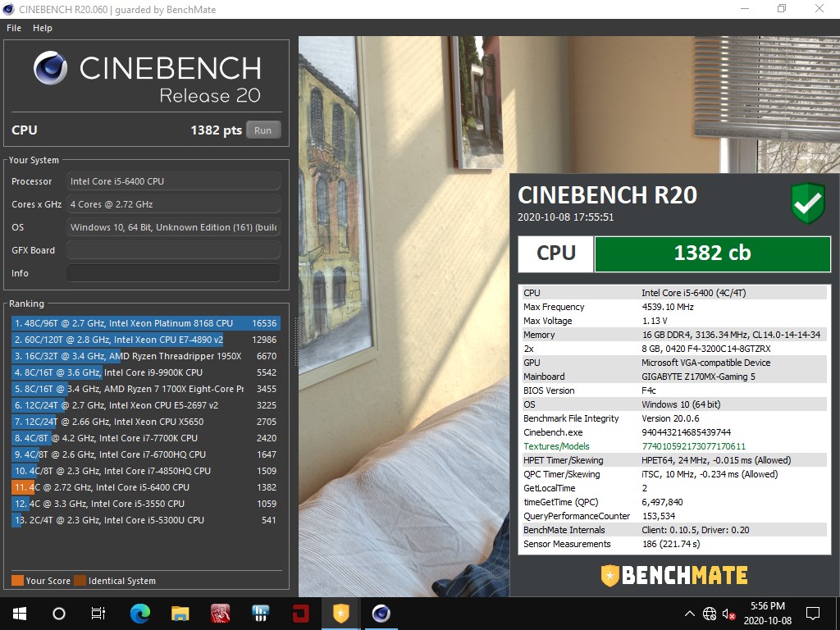Open the blue bar-chart app in taskbar

pyautogui.click(x=260, y=614)
